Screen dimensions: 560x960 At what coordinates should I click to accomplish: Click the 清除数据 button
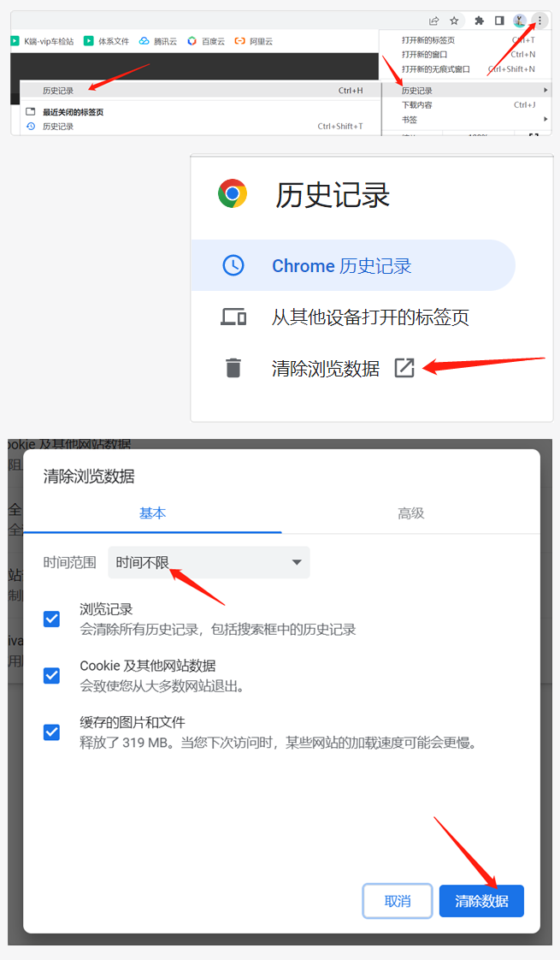tap(481, 901)
